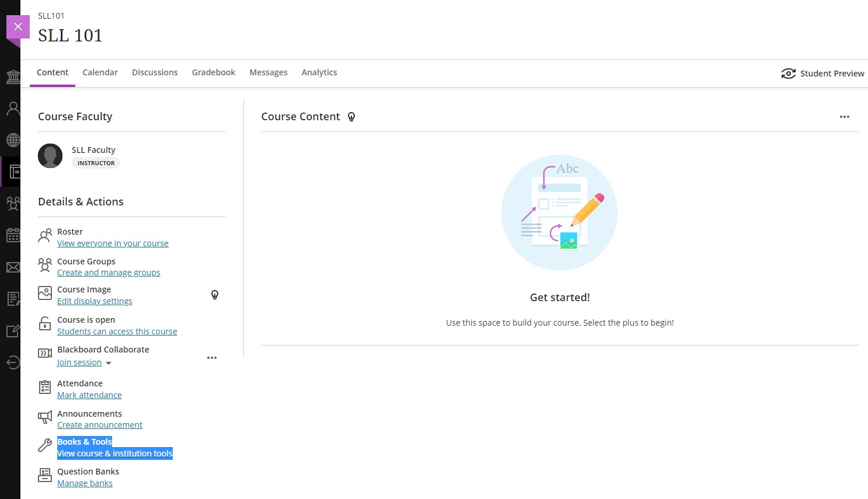Image resolution: width=868 pixels, height=499 pixels.
Task: Open View everyone in your course link
Action: (113, 243)
